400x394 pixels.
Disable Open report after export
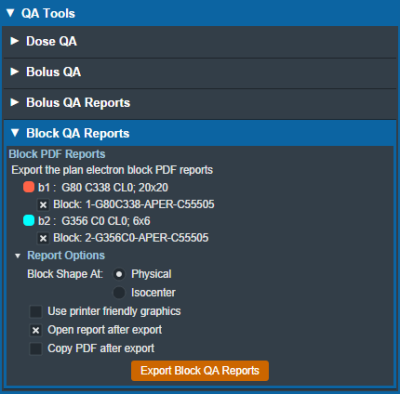click(x=36, y=330)
